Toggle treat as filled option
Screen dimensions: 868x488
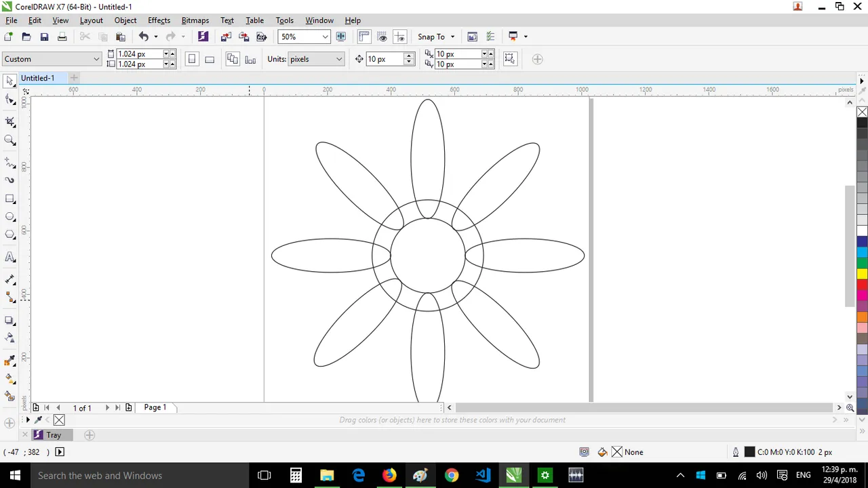tap(510, 59)
